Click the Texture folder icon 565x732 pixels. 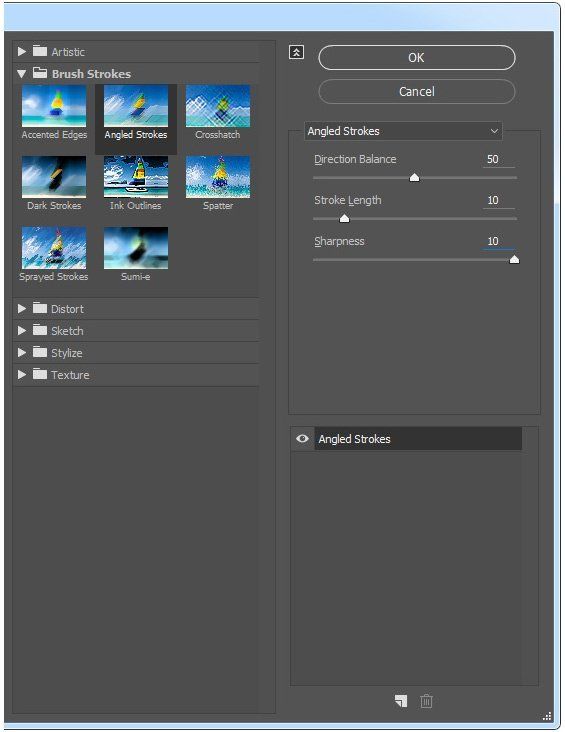point(40,374)
